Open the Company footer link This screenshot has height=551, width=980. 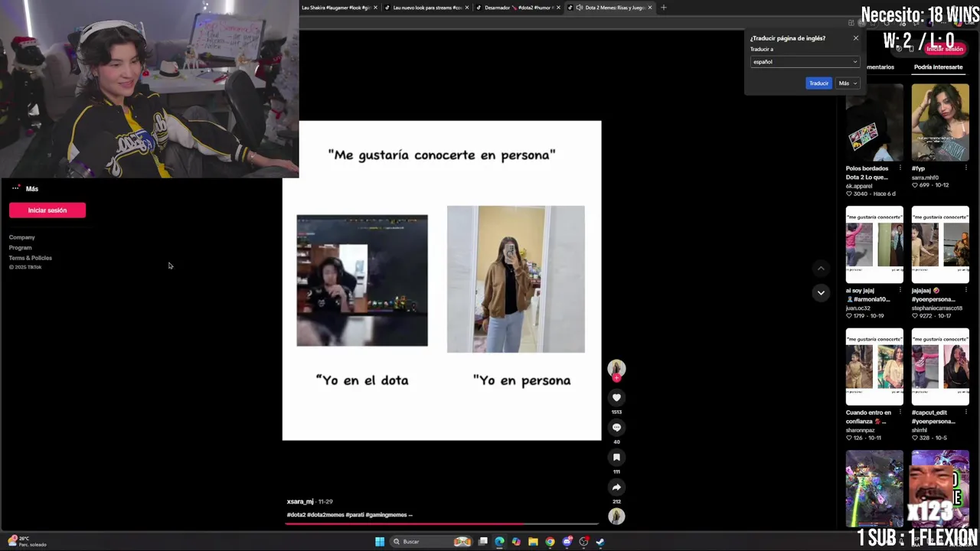(x=21, y=237)
